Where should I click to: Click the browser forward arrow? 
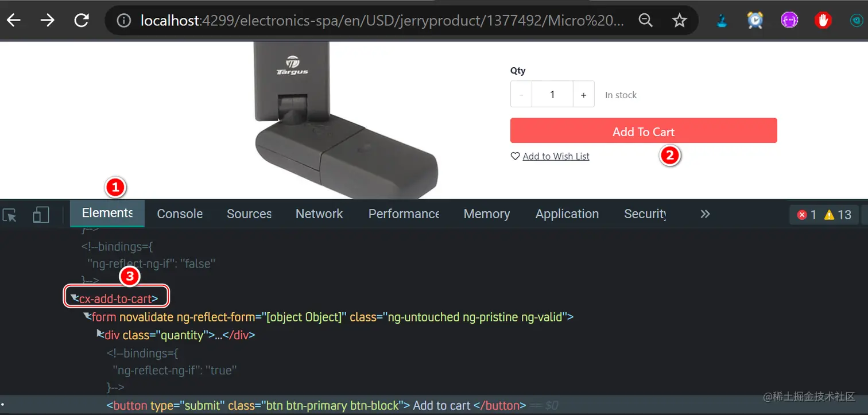pos(48,21)
